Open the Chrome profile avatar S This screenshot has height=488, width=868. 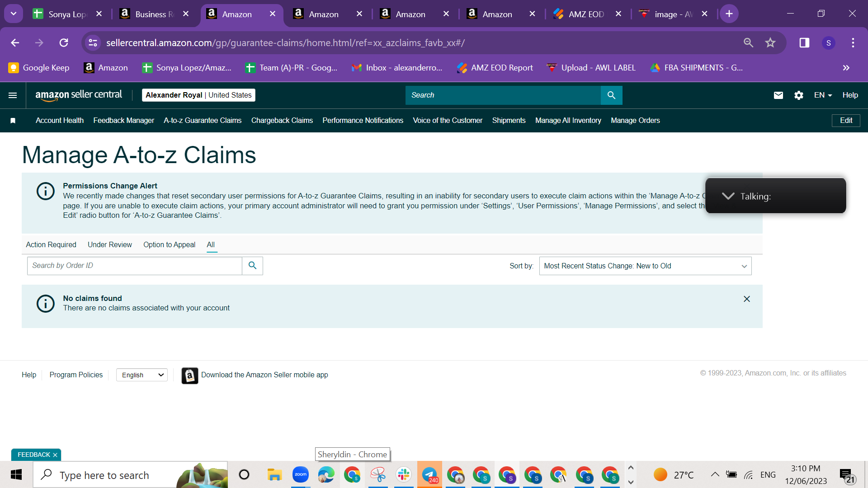829,43
